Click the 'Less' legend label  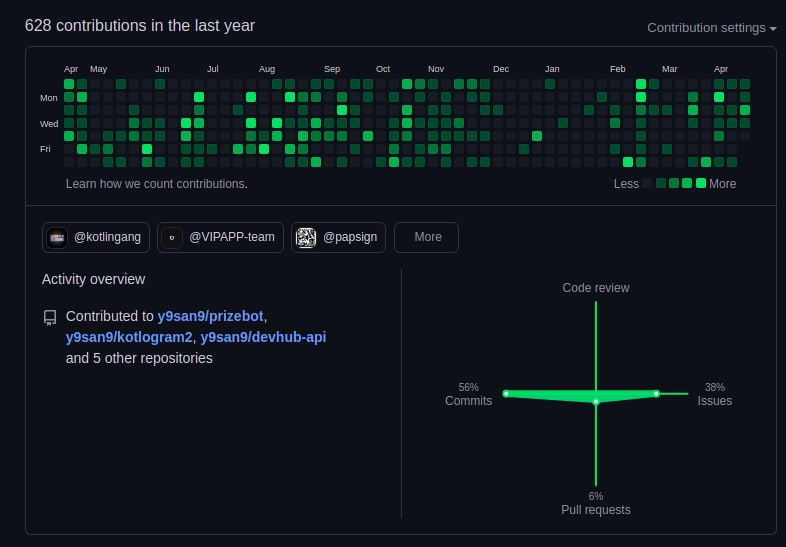click(626, 184)
